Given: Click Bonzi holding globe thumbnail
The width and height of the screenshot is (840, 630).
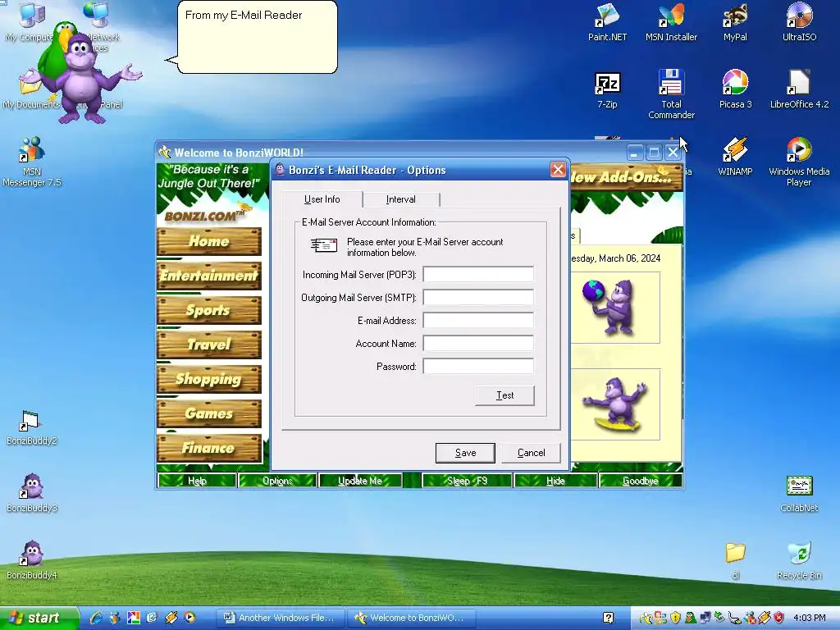Looking at the screenshot, I should coord(615,308).
